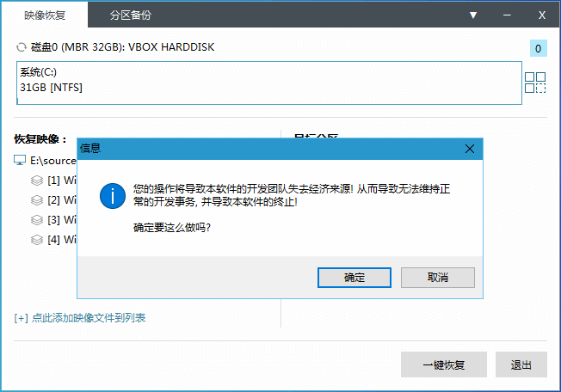Confirm with the 确定 button

tap(354, 278)
